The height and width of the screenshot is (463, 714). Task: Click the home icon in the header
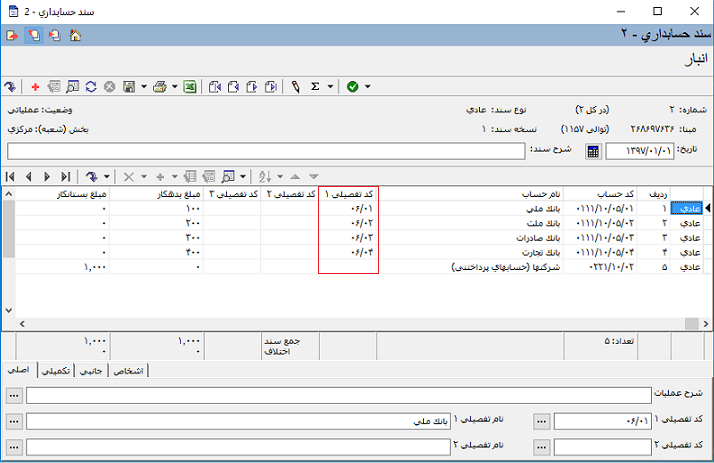[74, 35]
